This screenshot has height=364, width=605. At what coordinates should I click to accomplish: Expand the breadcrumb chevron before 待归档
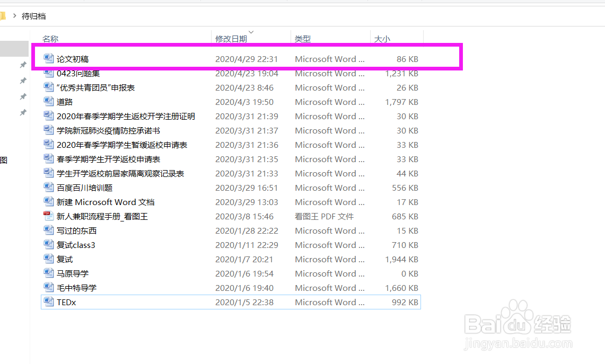pos(15,16)
